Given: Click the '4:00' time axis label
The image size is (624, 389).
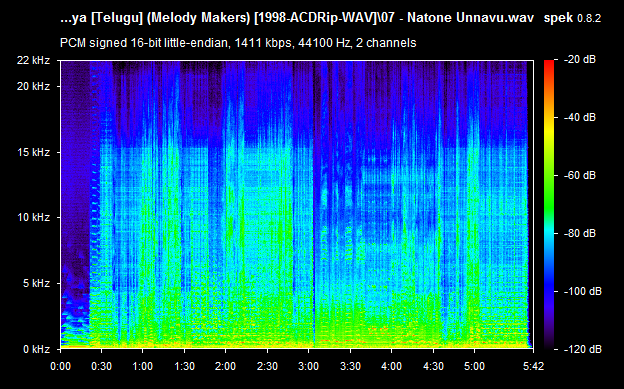Looking at the screenshot, I should click(x=392, y=366).
